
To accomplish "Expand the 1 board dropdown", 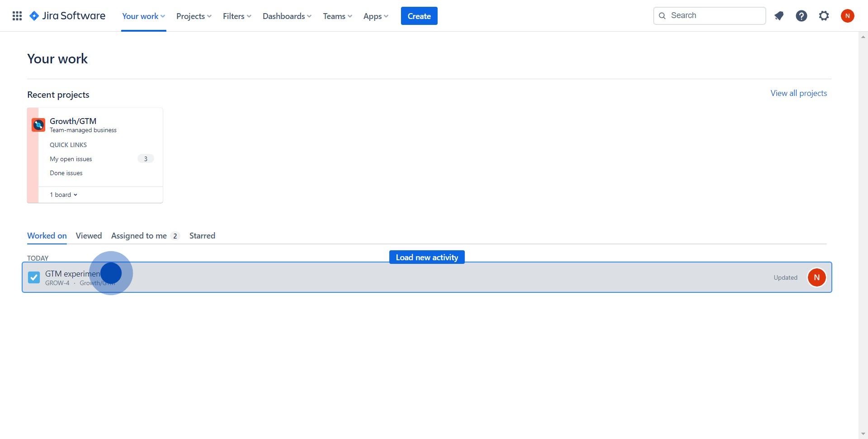I will pyautogui.click(x=64, y=195).
